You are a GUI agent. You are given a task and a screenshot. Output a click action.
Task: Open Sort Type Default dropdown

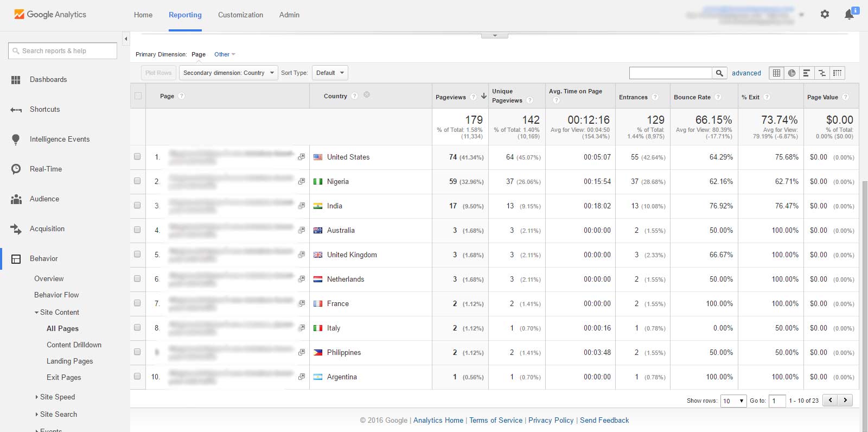tap(330, 73)
